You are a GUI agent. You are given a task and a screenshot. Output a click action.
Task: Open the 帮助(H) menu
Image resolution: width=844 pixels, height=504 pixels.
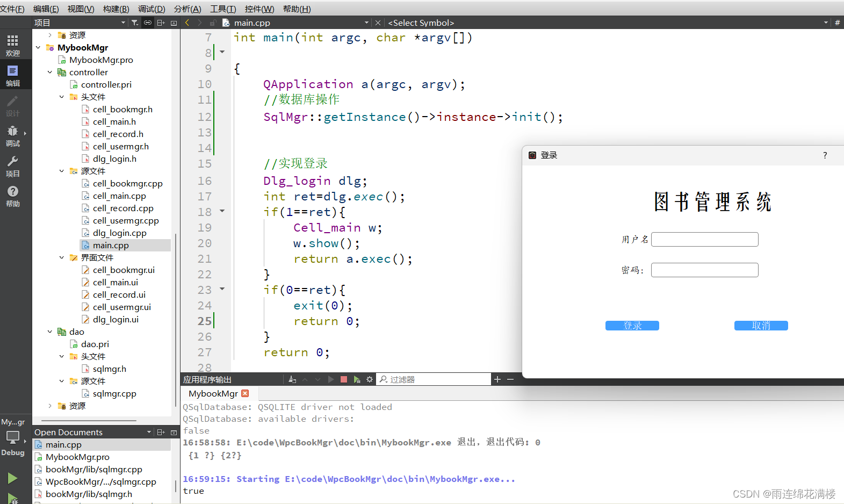[297, 9]
